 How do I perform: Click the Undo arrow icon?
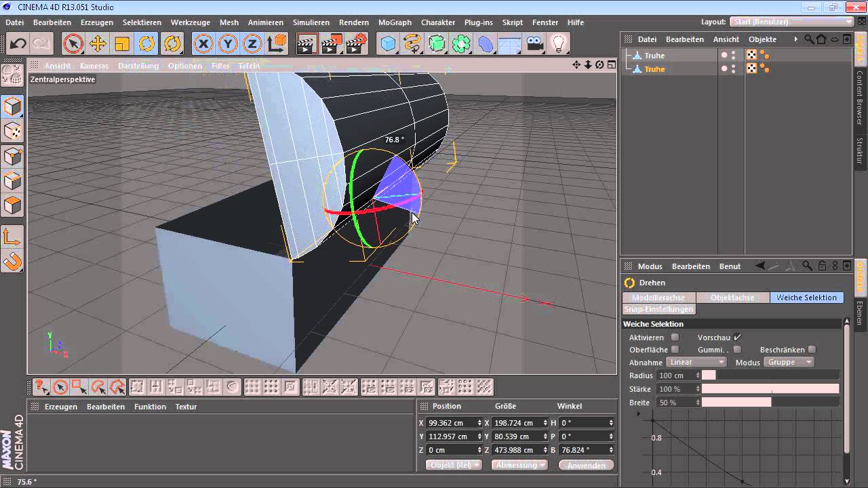18,45
